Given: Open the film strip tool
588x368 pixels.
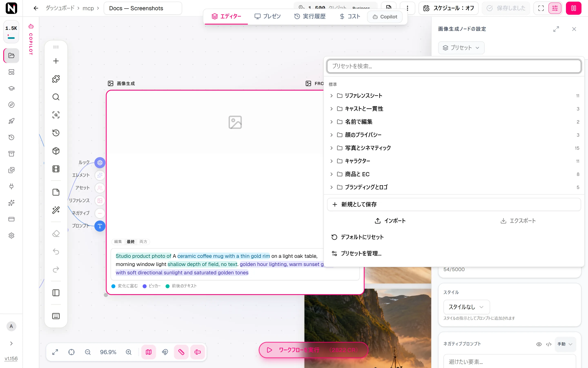Looking at the screenshot, I should click(x=56, y=169).
